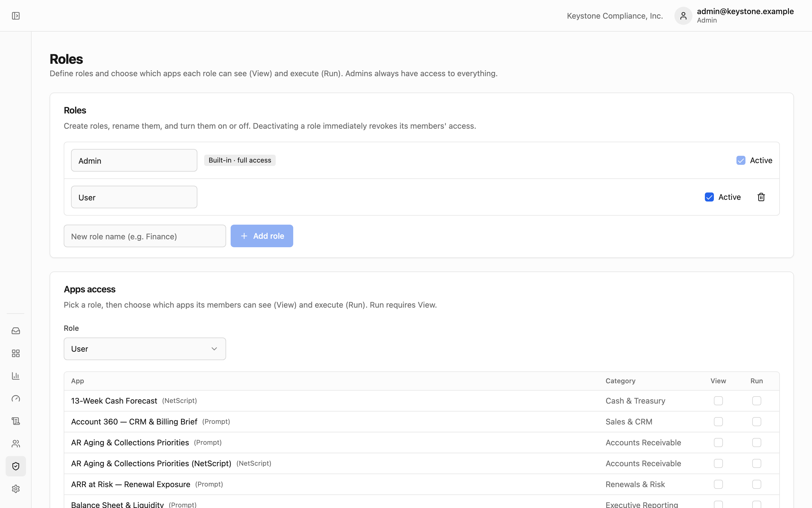Edit the Admin role name field
Screen dimensions: 812x508
coord(134,160)
